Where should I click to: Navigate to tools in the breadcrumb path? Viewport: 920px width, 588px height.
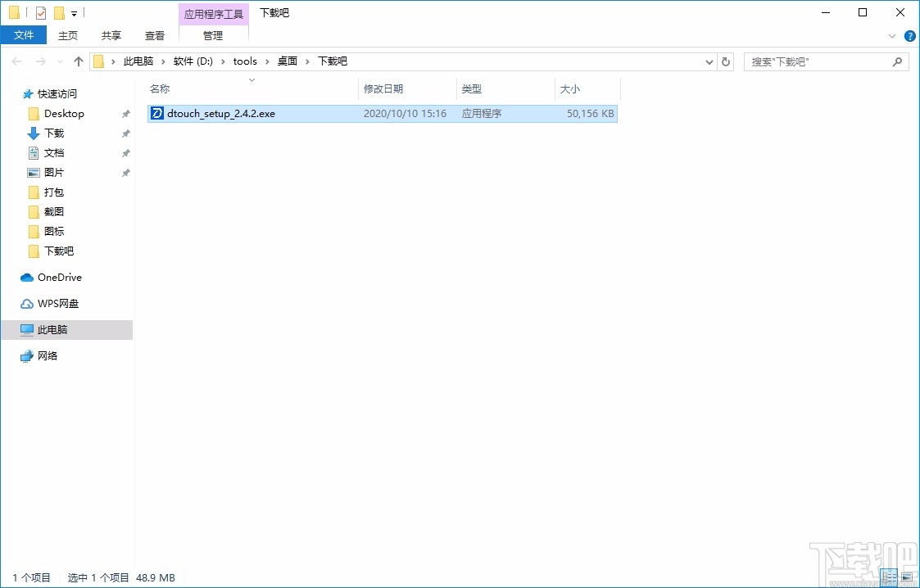(245, 61)
